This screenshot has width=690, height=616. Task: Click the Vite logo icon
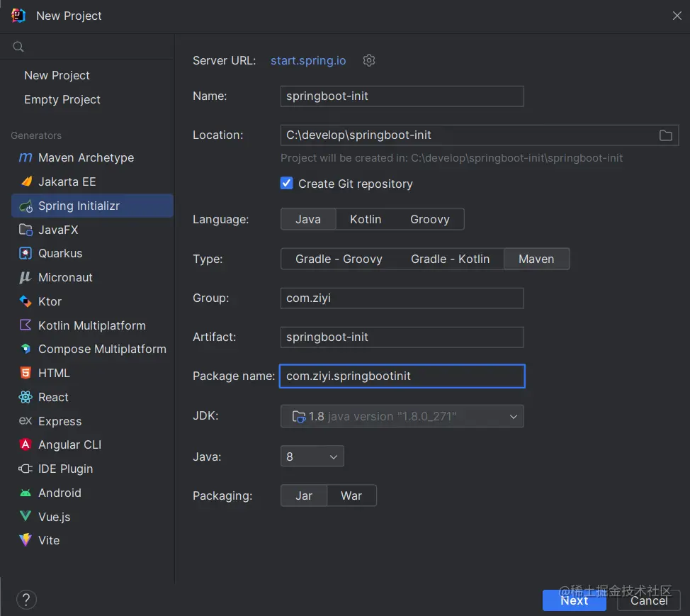point(26,540)
